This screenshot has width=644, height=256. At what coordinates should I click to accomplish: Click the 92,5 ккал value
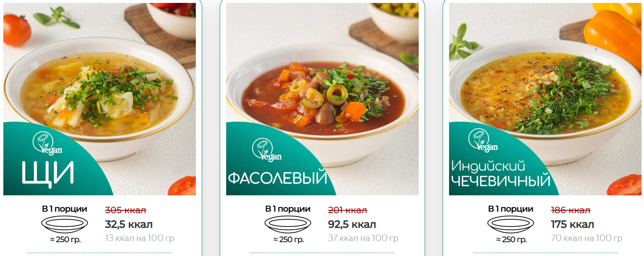coord(352,225)
